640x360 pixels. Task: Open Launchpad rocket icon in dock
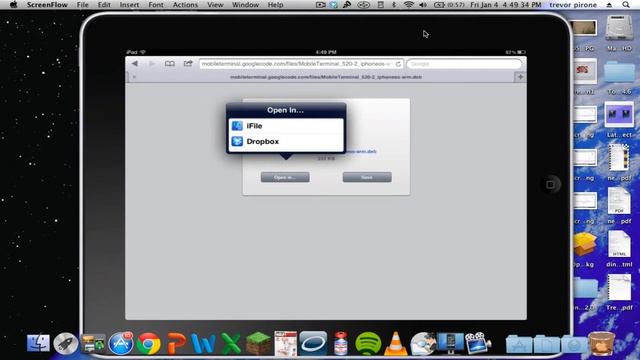66,343
